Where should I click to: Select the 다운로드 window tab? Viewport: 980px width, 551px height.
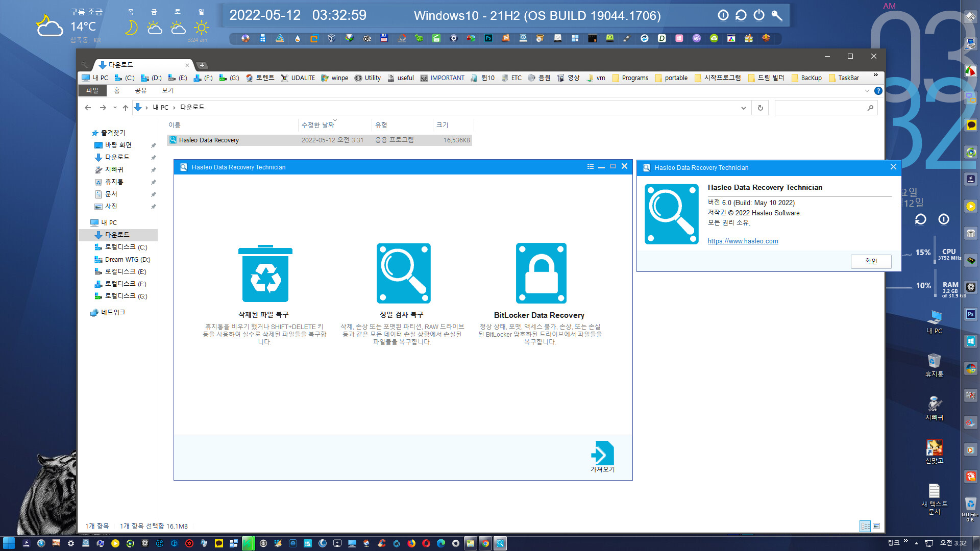(143, 65)
